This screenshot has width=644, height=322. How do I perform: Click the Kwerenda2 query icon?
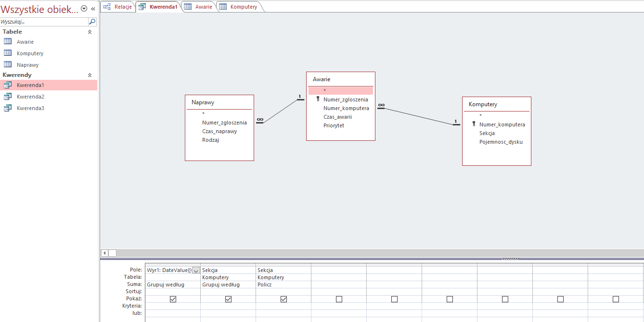pos(8,96)
